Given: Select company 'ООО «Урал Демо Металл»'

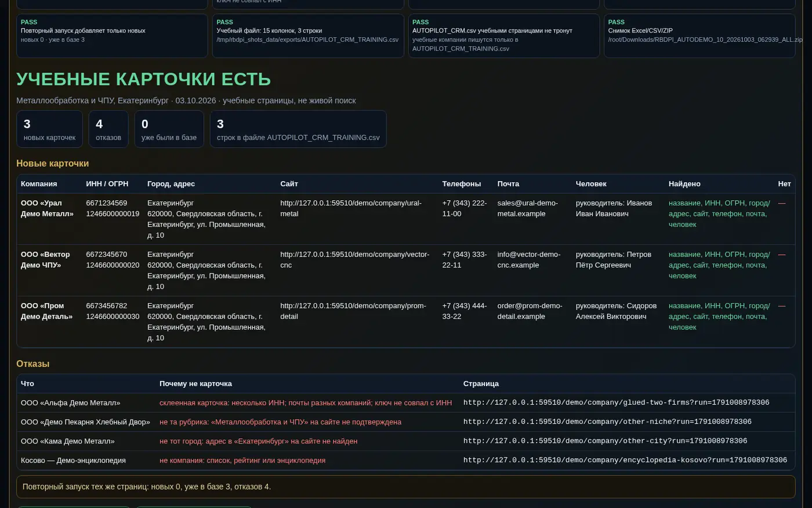Looking at the screenshot, I should pyautogui.click(x=47, y=208).
